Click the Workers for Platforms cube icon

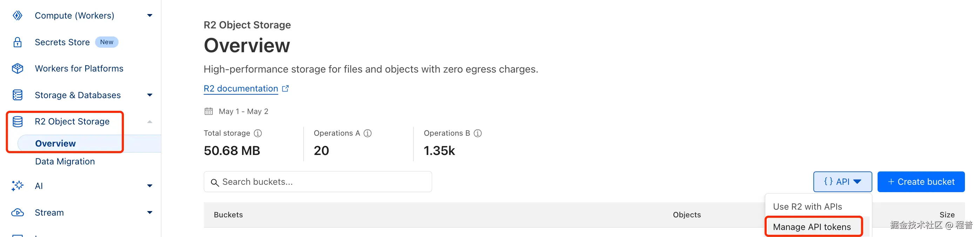click(18, 68)
